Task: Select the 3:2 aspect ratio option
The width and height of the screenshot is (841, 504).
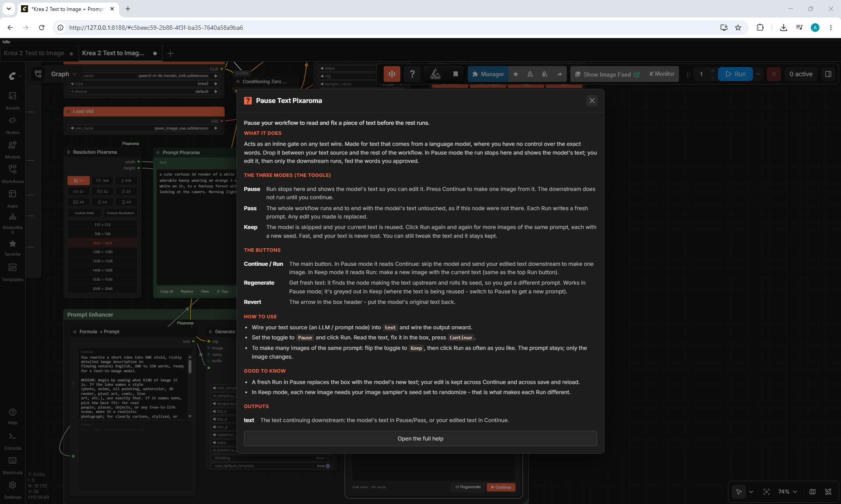Action: [102, 191]
